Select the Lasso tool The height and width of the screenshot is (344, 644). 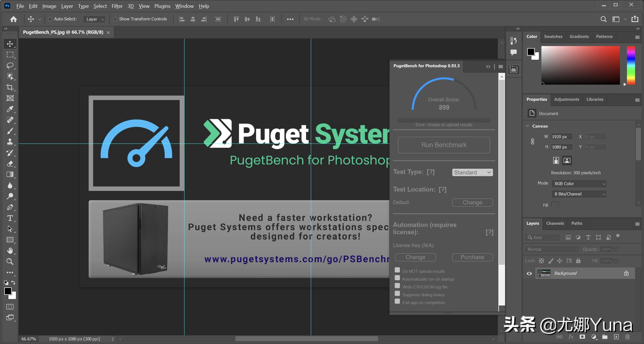(x=10, y=66)
